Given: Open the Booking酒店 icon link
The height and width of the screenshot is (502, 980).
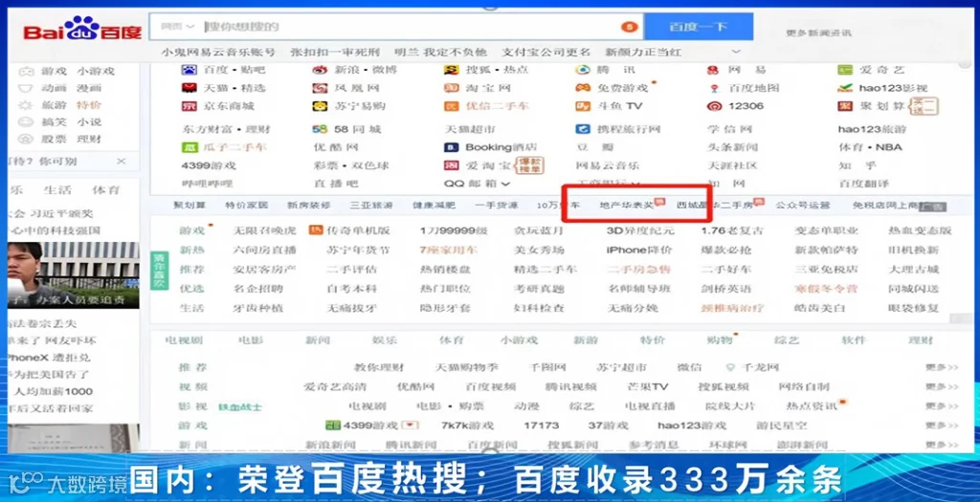Looking at the screenshot, I should click(x=452, y=147).
